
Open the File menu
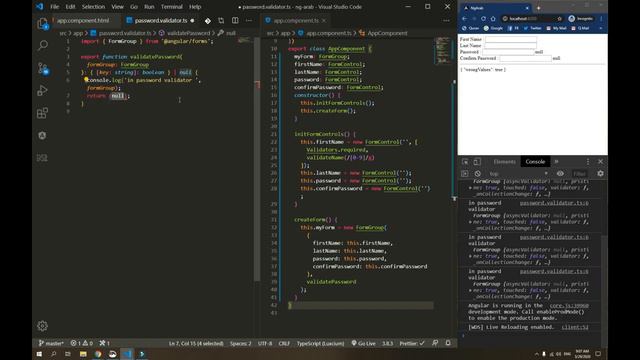pyautogui.click(x=54, y=7)
